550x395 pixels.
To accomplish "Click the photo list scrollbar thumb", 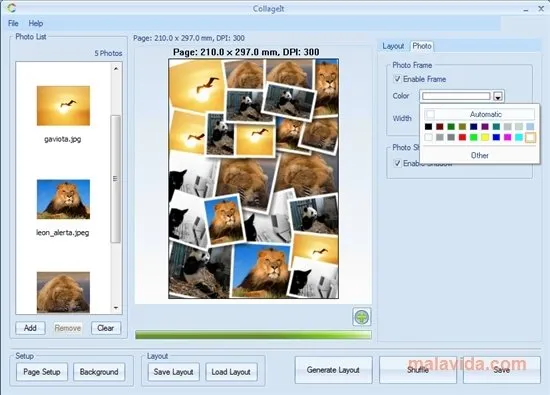I will coord(116,179).
